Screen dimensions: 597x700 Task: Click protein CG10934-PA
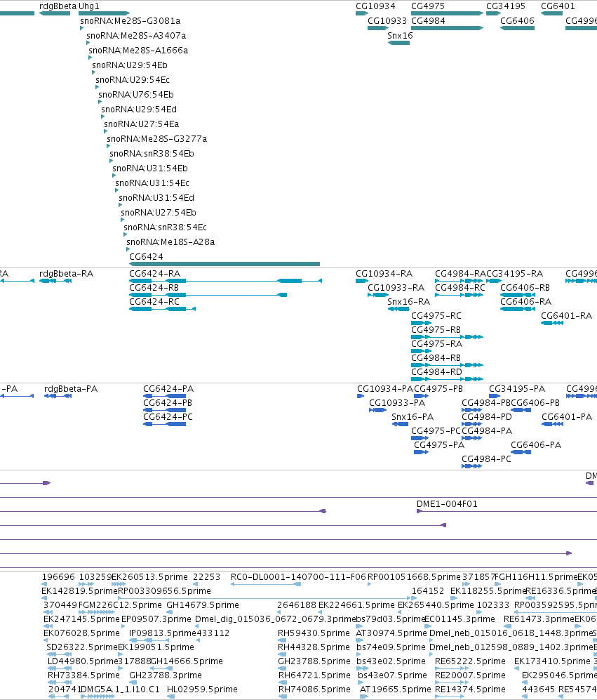pyautogui.click(x=361, y=396)
